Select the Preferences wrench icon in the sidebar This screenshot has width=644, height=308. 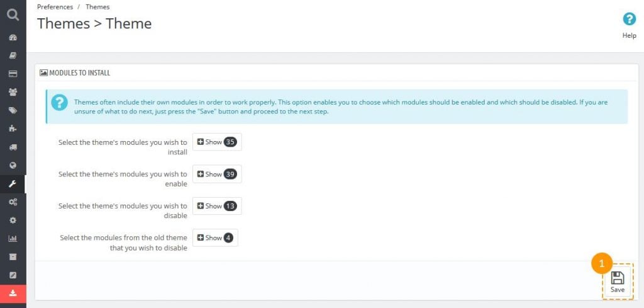(x=13, y=184)
